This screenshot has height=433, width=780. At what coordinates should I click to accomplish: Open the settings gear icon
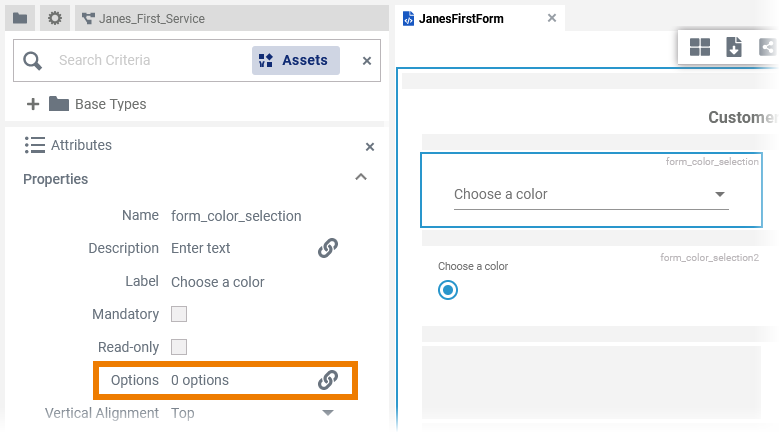(55, 18)
